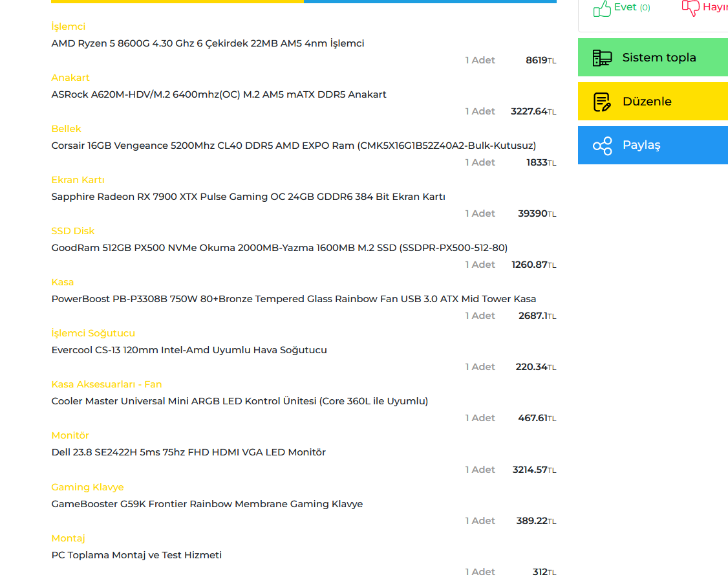Select ASRock A620M-HDV/M.2 motherboard name
Image resolution: width=728 pixels, height=579 pixels.
(x=219, y=94)
